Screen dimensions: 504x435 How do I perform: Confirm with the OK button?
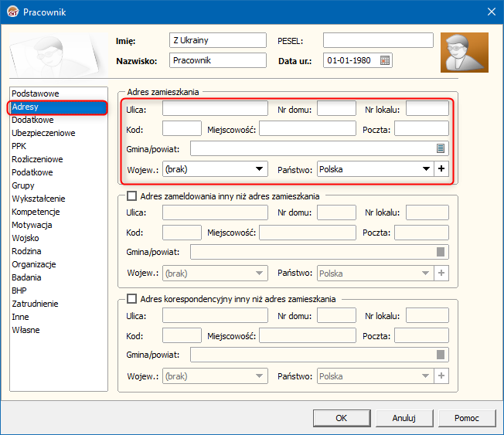pyautogui.click(x=342, y=418)
